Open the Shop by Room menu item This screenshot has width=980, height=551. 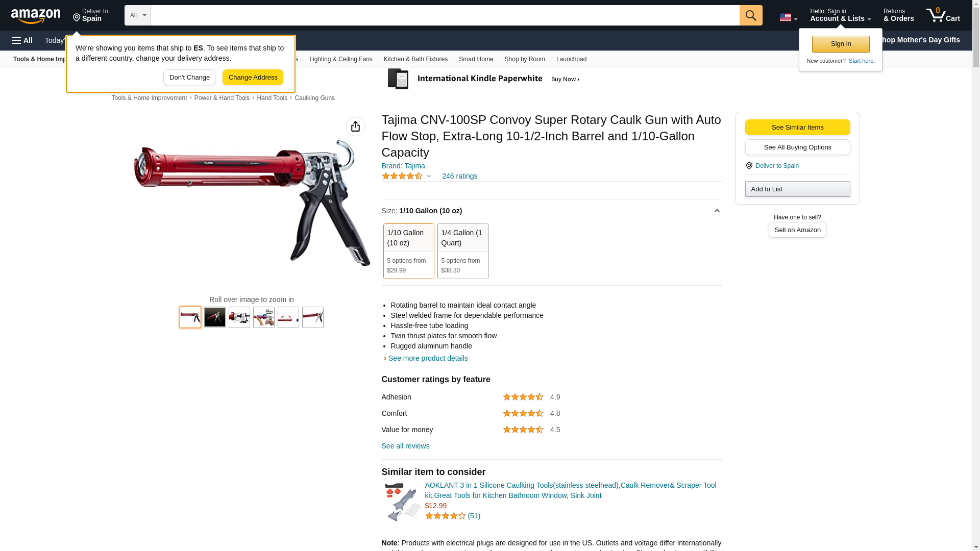(x=525, y=59)
